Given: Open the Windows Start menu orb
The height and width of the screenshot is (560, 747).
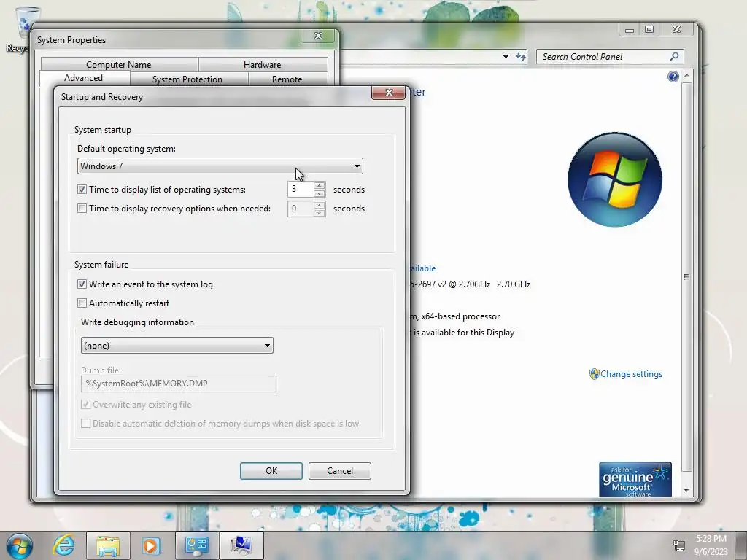Looking at the screenshot, I should (x=19, y=545).
